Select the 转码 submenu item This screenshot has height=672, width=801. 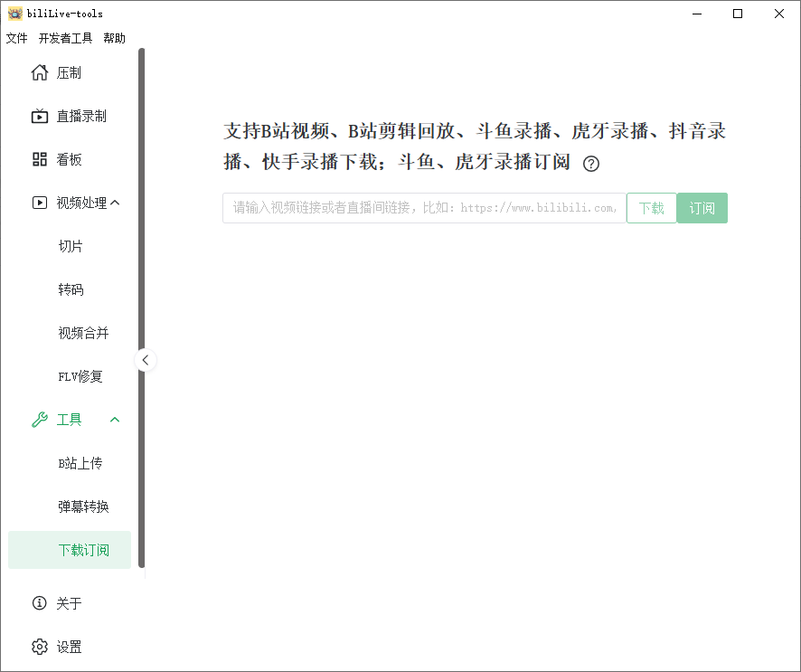(70, 289)
